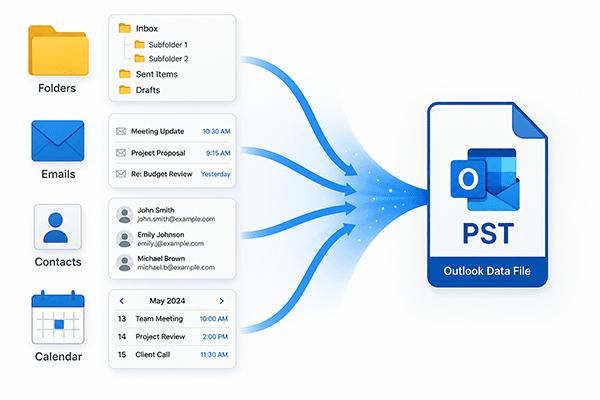600x400 pixels.
Task: Click the 9:15 AM timestamp
Action: [218, 153]
